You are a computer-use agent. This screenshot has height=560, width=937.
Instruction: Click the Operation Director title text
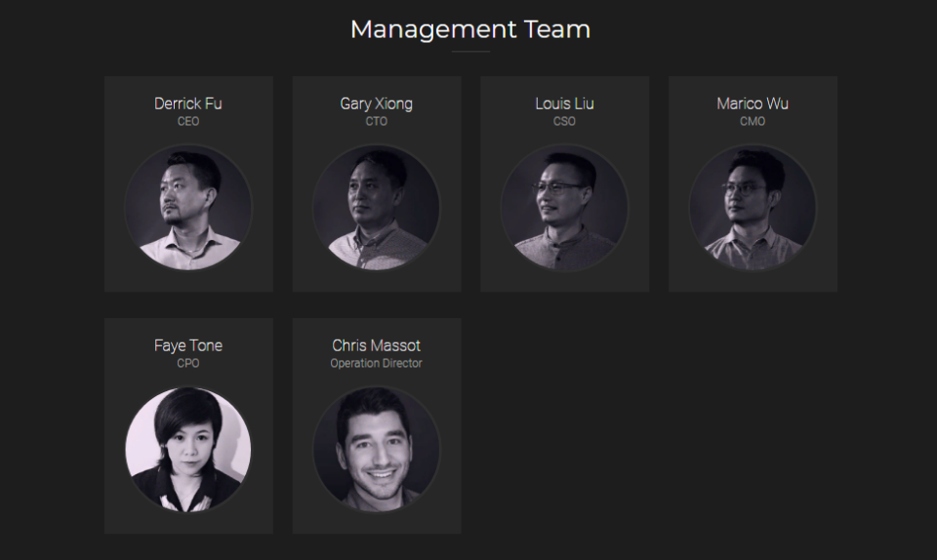(x=377, y=363)
